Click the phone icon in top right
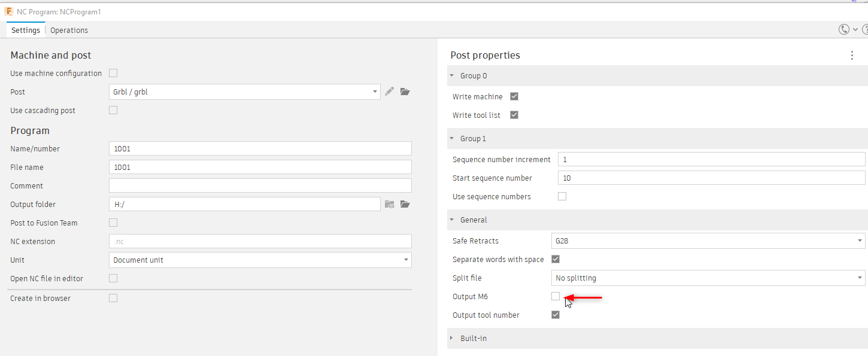The image size is (868, 356). [x=844, y=29]
